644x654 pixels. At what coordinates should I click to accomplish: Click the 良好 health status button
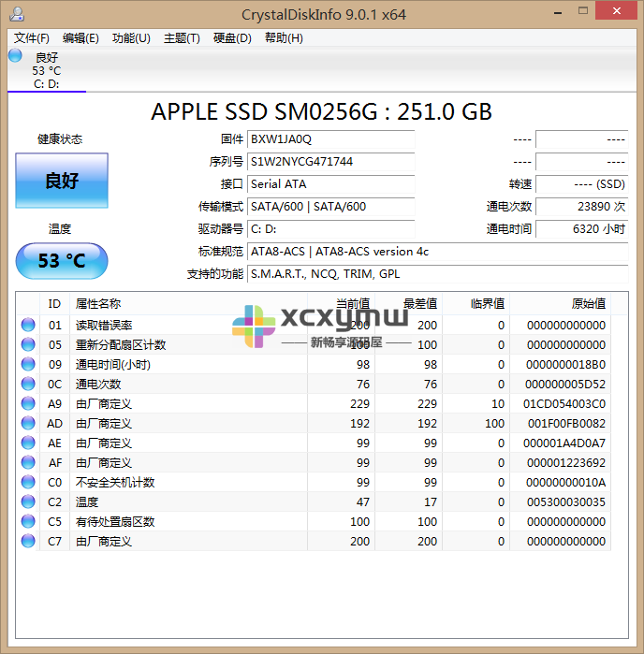[x=62, y=181]
